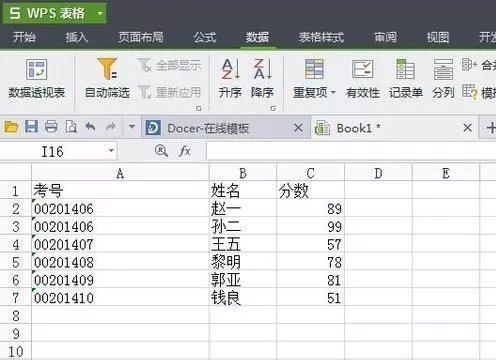Click the fx insert function button
This screenshot has width=496, height=360.
pos(184,151)
